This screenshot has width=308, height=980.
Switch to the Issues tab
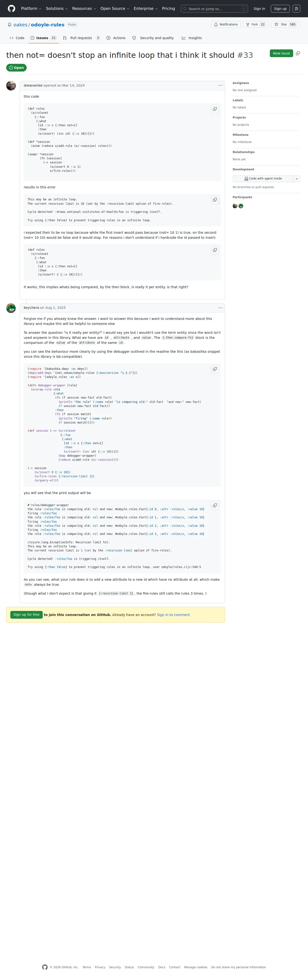[x=43, y=38]
